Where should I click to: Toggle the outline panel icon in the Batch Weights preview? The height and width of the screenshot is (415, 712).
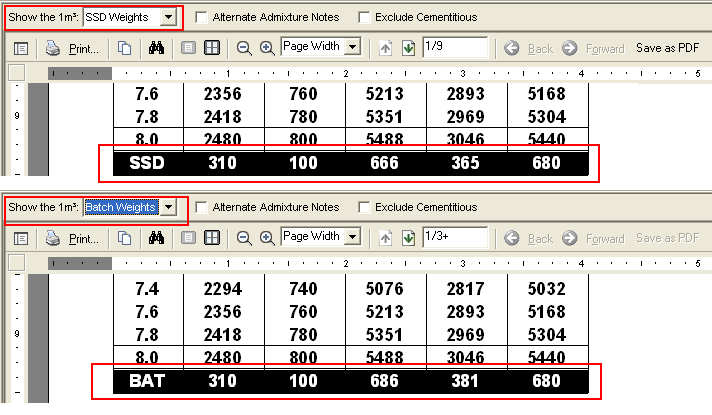point(21,238)
